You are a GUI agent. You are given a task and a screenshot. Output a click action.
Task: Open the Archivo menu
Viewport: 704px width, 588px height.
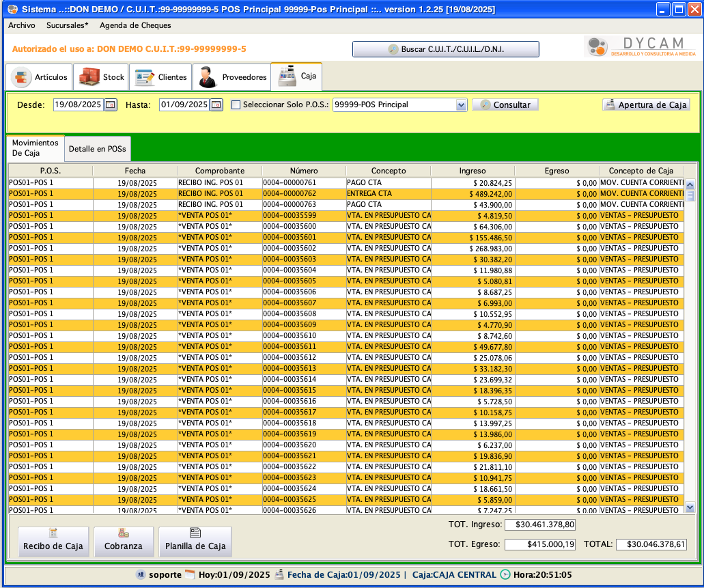pyautogui.click(x=22, y=25)
